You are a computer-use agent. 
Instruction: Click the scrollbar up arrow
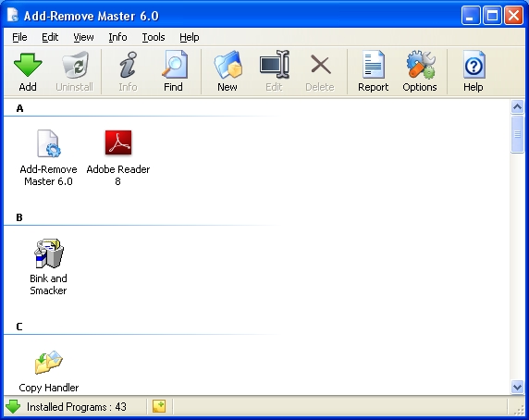(x=517, y=107)
